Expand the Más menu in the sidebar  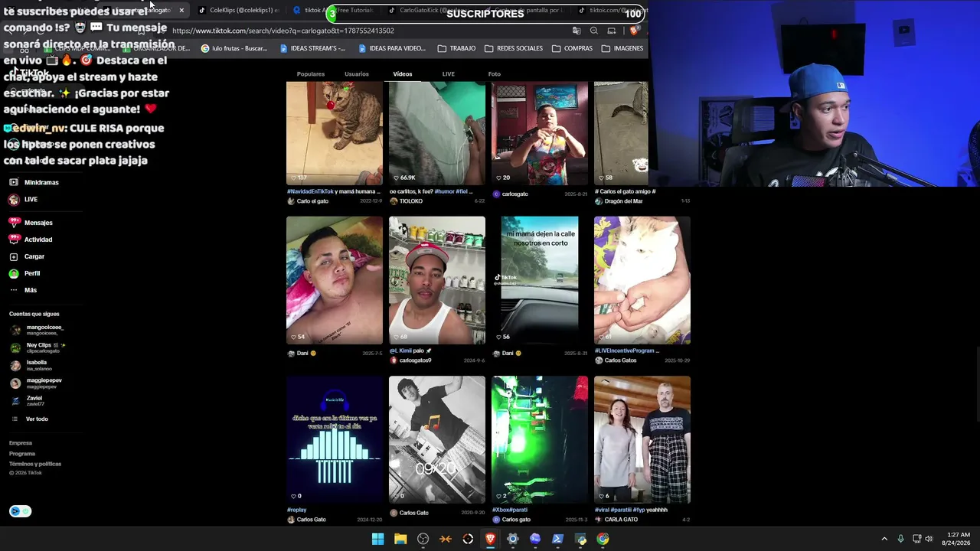[x=23, y=290]
